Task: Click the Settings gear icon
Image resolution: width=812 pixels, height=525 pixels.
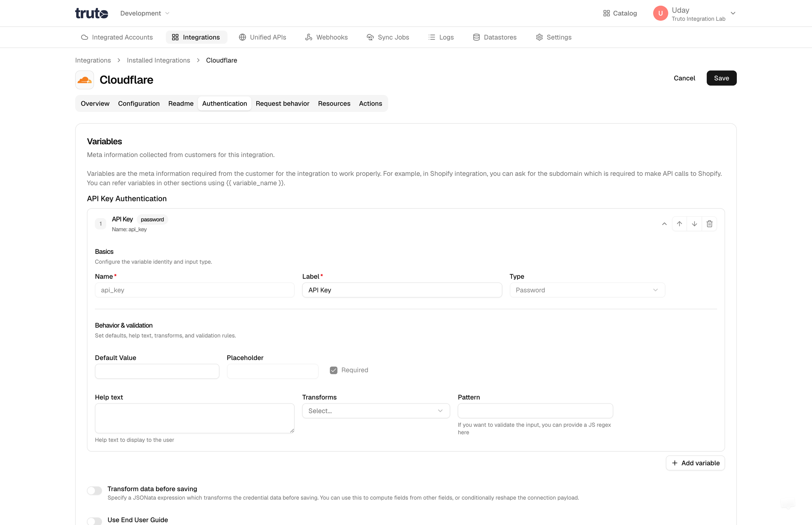Action: click(x=539, y=37)
